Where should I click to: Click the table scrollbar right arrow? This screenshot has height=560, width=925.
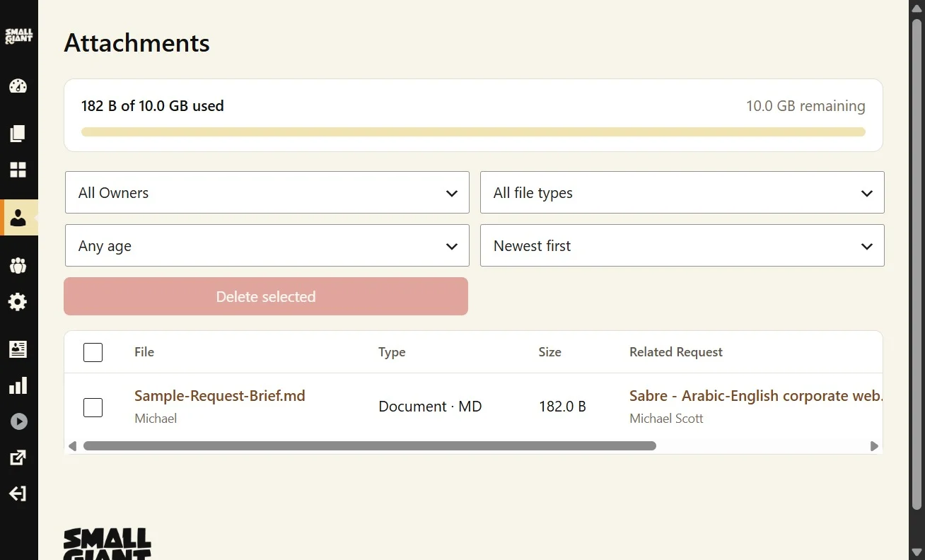tap(874, 446)
